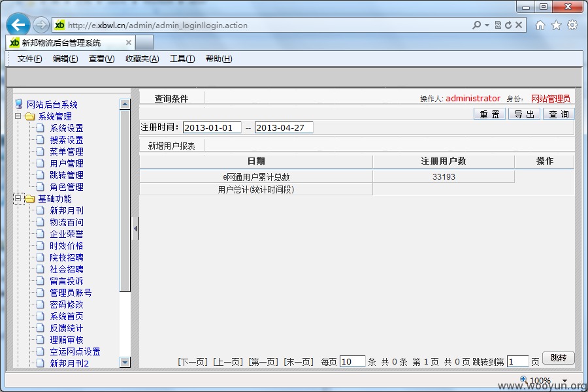
Task: Open the 查看(V) menu
Action: tap(102, 59)
